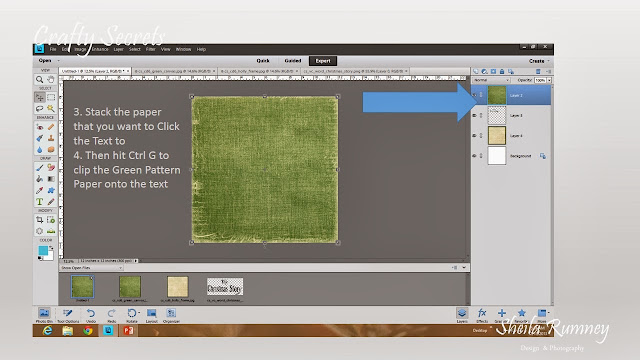Select the Recompose tool
This screenshot has width=640, height=360.
(x=51, y=220)
